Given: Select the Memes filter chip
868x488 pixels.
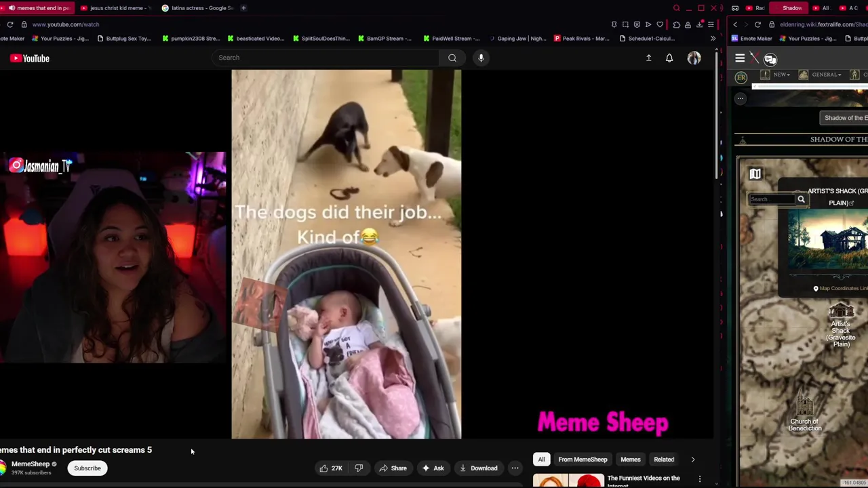Looking at the screenshot, I should (630, 460).
